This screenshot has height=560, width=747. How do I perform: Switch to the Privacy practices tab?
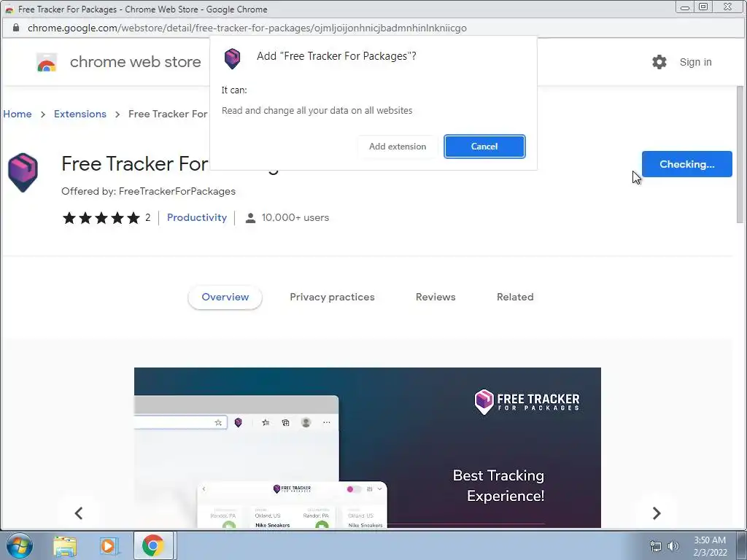332,297
